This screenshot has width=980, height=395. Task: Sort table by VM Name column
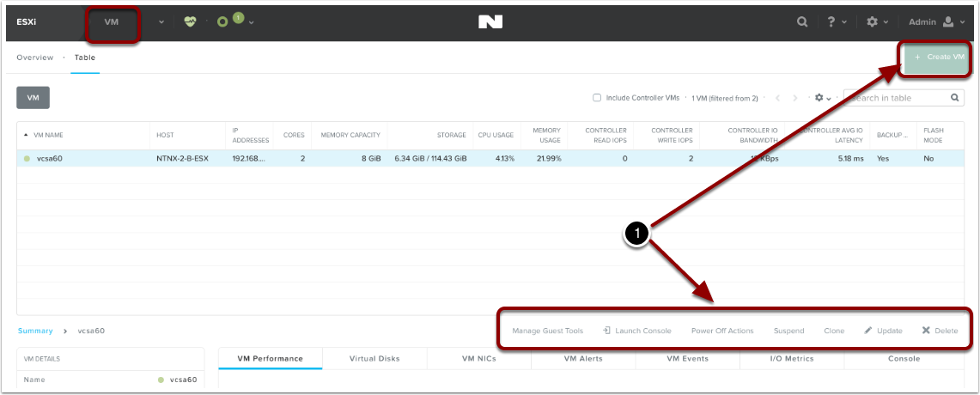48,135
